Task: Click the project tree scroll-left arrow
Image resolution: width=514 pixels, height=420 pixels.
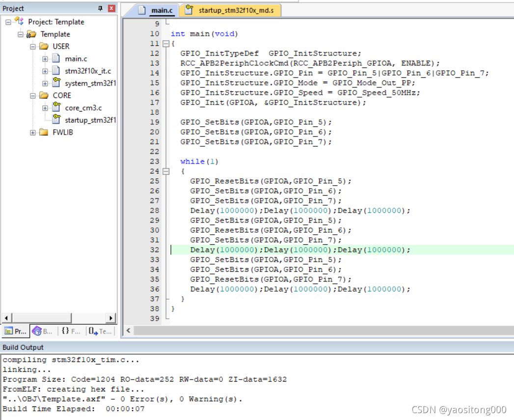Action: click(6, 318)
